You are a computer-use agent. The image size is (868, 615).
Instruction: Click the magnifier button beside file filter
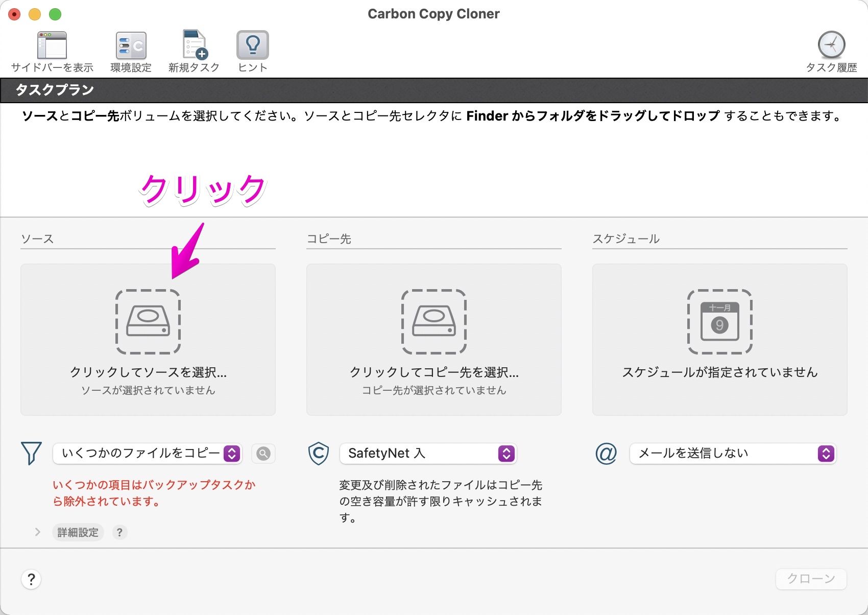pyautogui.click(x=263, y=453)
